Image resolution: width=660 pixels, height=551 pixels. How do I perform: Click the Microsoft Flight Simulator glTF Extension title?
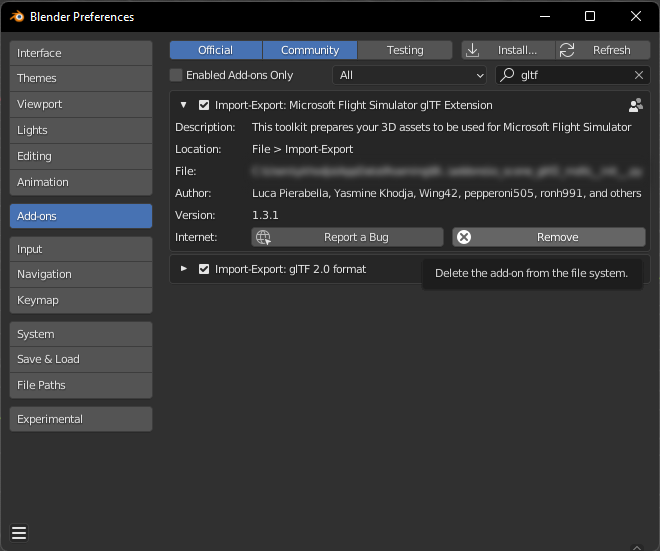tap(354, 105)
